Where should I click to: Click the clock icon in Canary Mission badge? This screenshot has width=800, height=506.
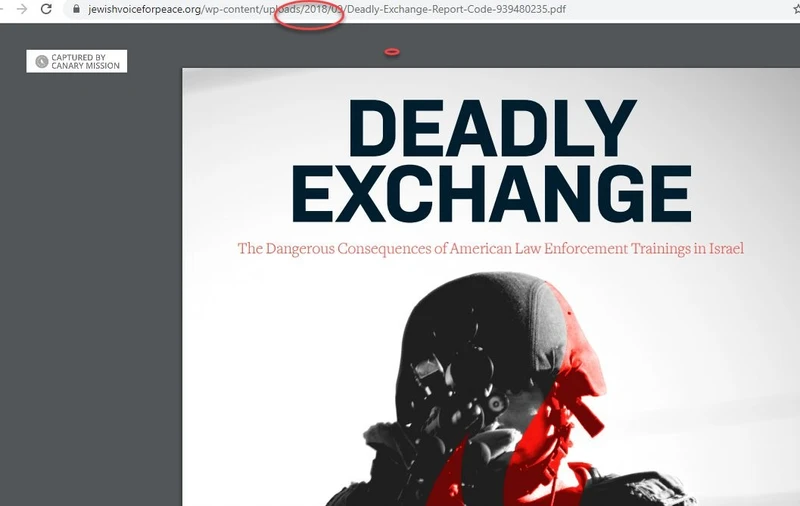pos(41,61)
